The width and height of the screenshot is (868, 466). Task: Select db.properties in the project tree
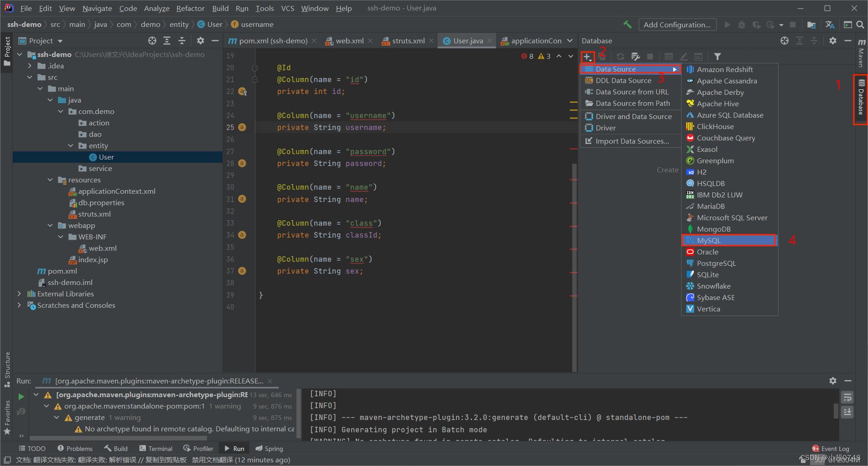101,202
